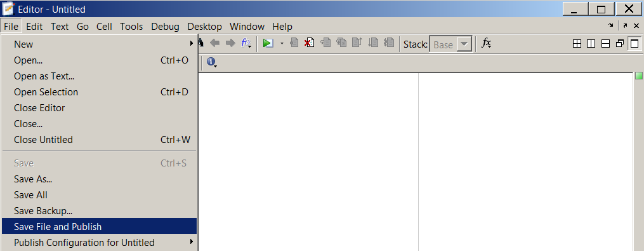Click the Step Out debug icon
The width and height of the screenshot is (644, 251).
coord(357,43)
